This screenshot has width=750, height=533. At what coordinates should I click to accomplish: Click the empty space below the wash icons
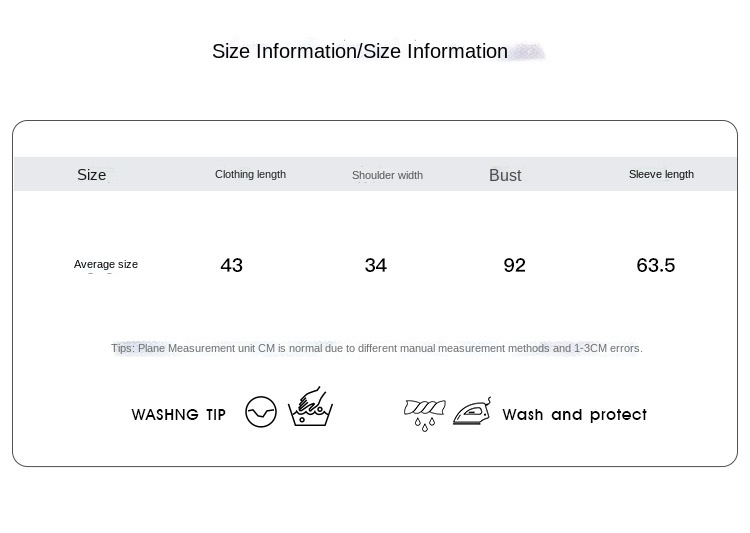[x=375, y=448]
